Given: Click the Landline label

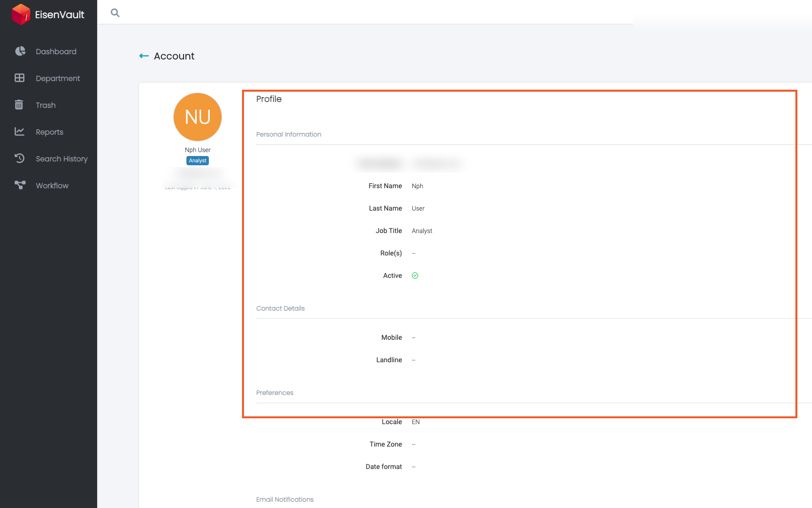Looking at the screenshot, I should click(x=389, y=360).
